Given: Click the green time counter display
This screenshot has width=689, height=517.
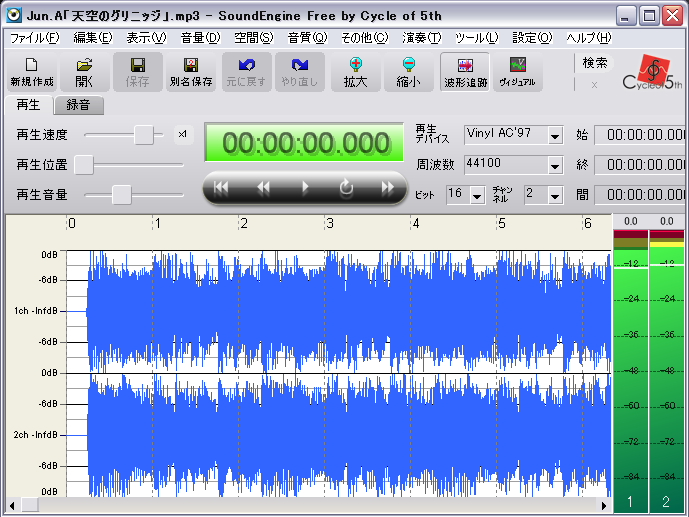Looking at the screenshot, I should [304, 142].
